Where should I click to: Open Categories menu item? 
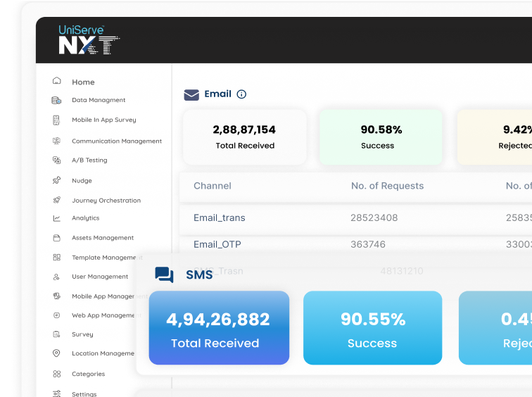click(88, 374)
